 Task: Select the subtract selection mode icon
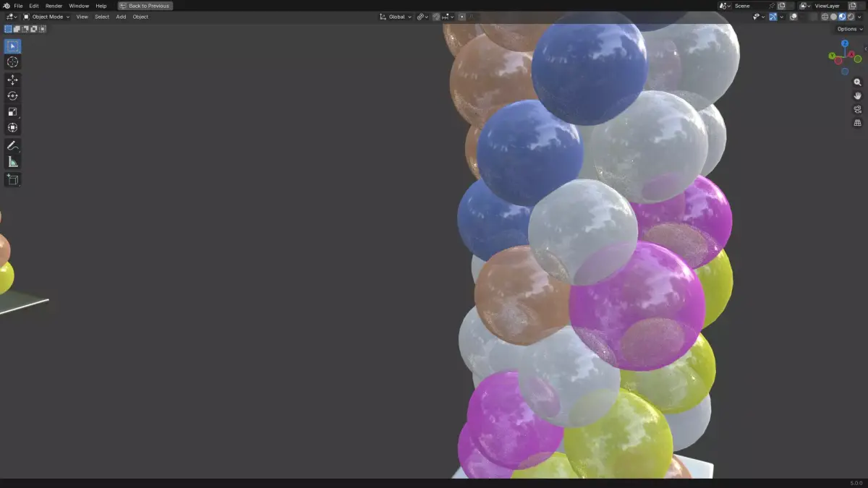click(x=25, y=29)
